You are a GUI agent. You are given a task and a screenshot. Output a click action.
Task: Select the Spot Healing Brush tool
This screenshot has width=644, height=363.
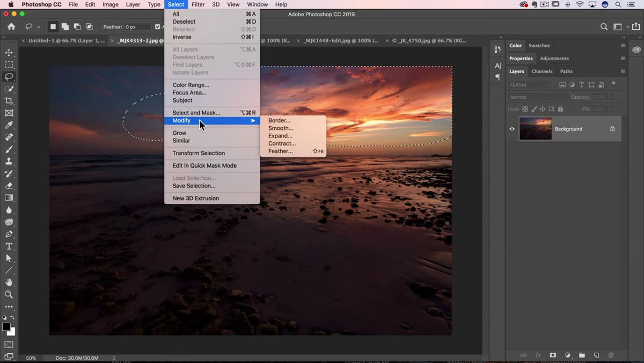coord(9,137)
